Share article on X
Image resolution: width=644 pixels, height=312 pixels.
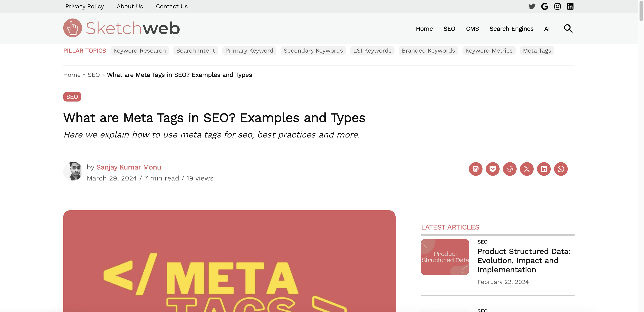point(526,169)
